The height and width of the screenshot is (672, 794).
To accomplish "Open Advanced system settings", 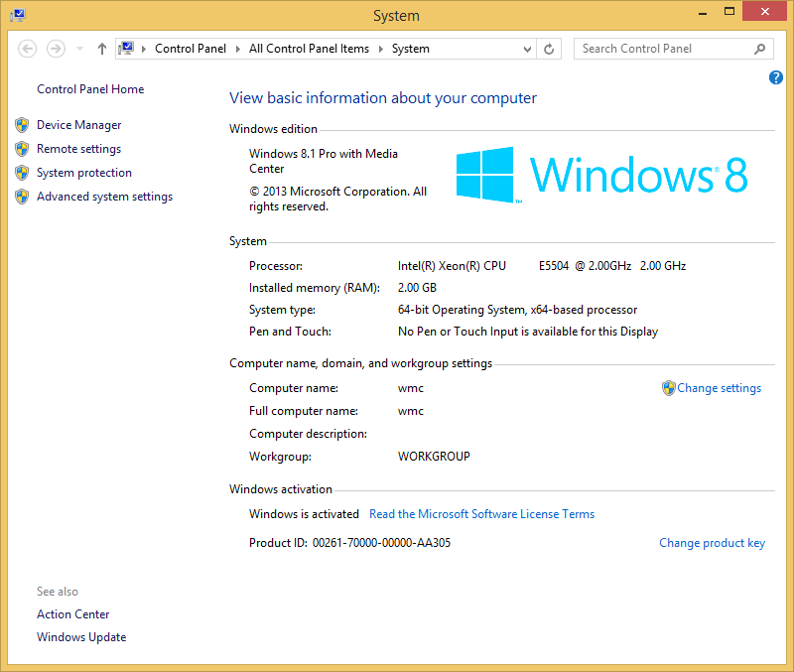I will pyautogui.click(x=104, y=196).
